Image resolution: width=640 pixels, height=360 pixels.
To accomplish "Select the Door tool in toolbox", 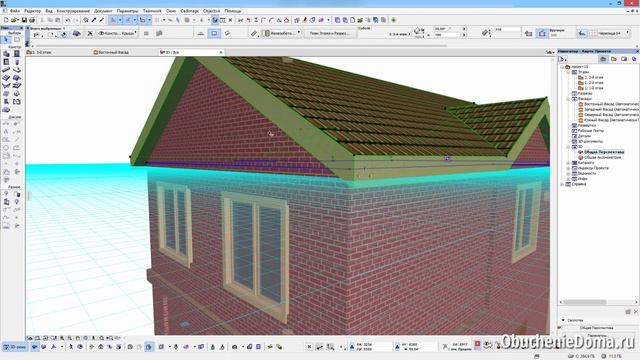I will (x=17, y=53).
